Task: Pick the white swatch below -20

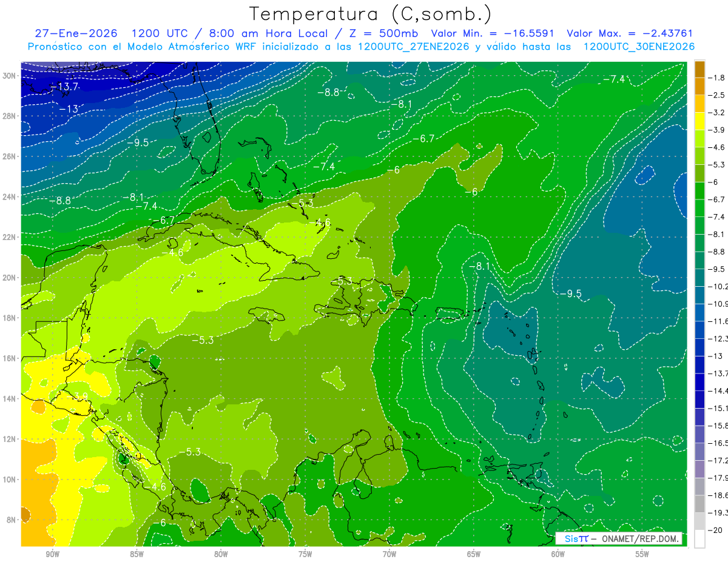Action: [x=699, y=539]
